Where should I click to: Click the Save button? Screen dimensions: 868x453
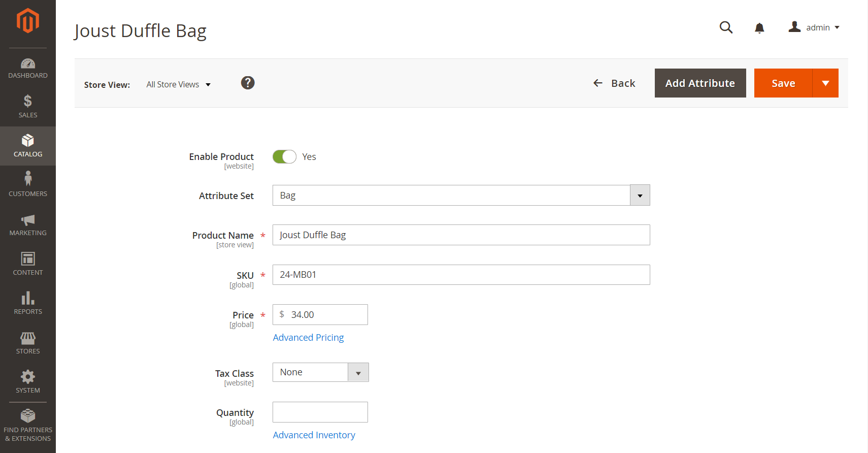[x=783, y=83]
